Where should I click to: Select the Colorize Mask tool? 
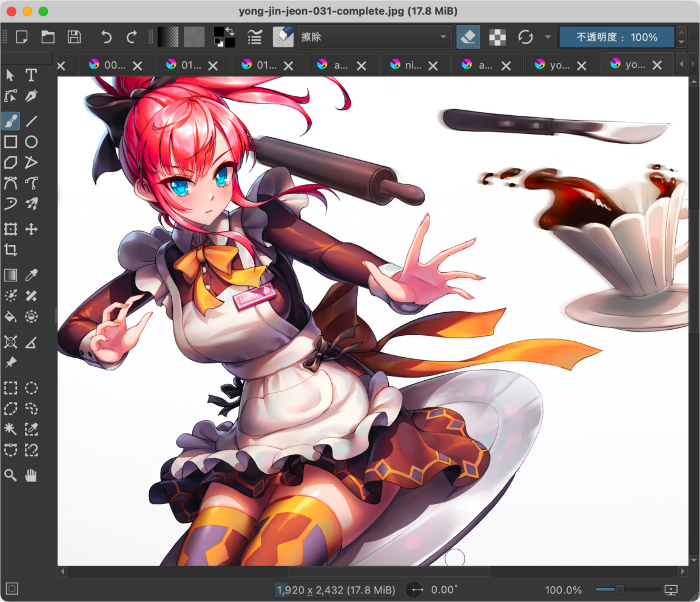[10, 296]
